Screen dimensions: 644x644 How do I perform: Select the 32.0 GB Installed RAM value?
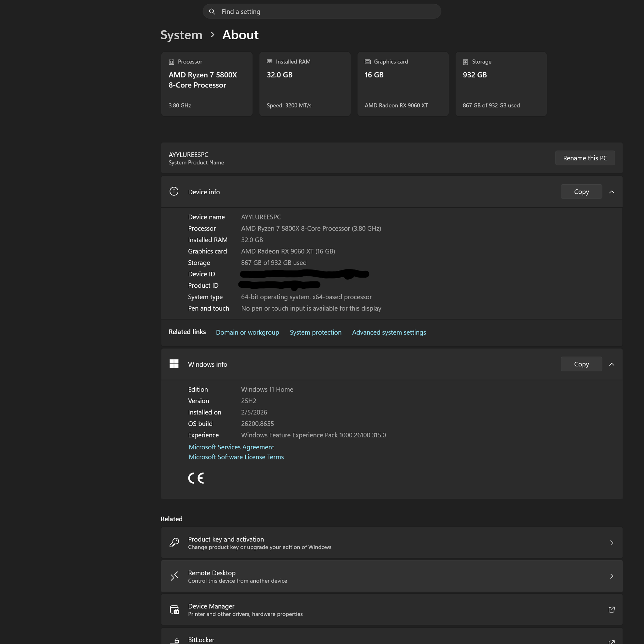click(252, 240)
